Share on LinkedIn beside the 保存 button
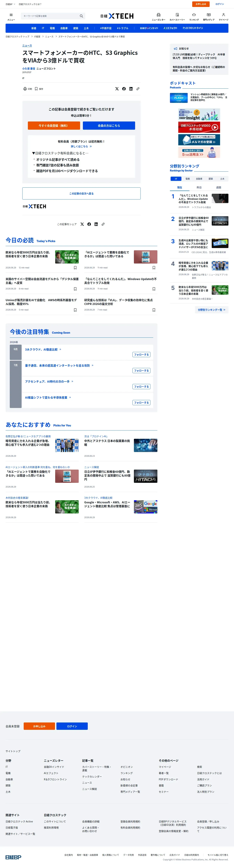The height and width of the screenshot is (868, 234). [131, 89]
